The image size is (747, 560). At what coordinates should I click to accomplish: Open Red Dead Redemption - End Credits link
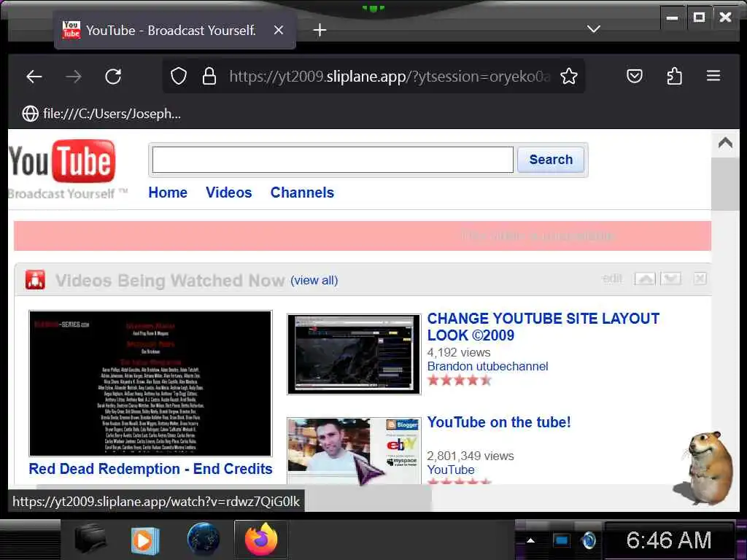coord(150,469)
